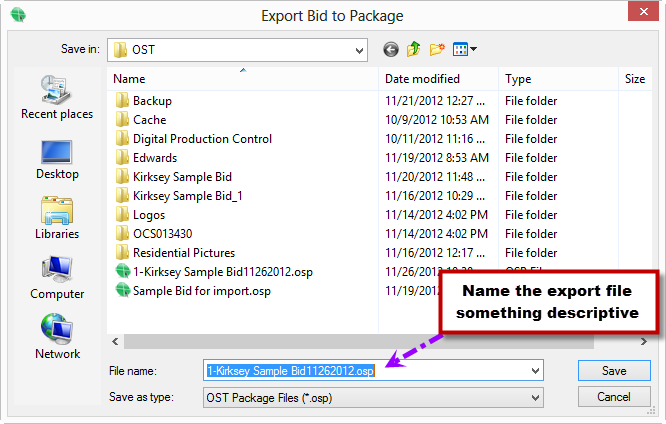Image resolution: width=666 pixels, height=424 pixels.
Task: Click the Back navigation arrow icon
Action: coord(390,49)
